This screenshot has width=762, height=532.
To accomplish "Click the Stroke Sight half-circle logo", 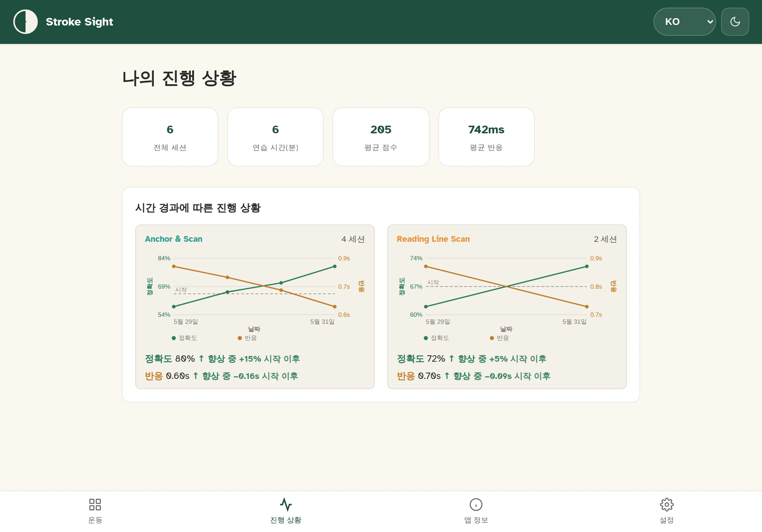I will pos(25,22).
